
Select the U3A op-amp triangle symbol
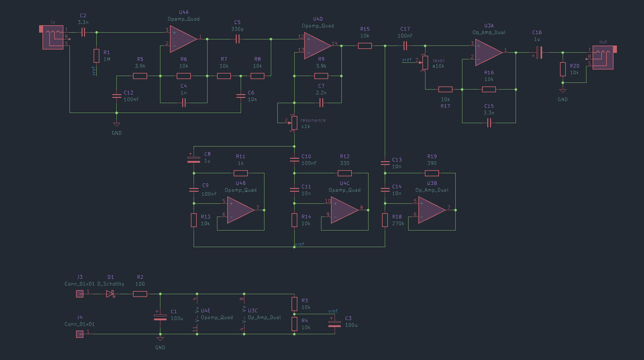click(489, 53)
